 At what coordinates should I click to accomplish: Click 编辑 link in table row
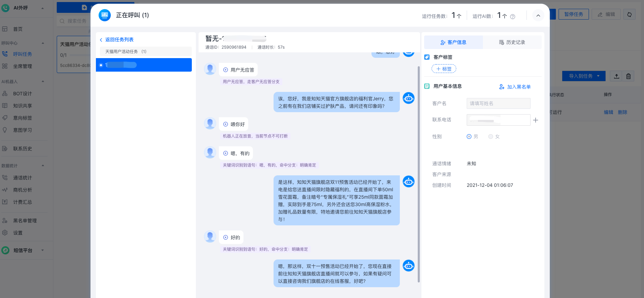(x=609, y=112)
